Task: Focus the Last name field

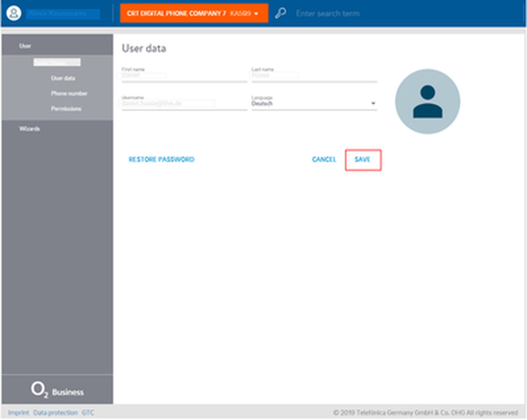Action: point(314,76)
